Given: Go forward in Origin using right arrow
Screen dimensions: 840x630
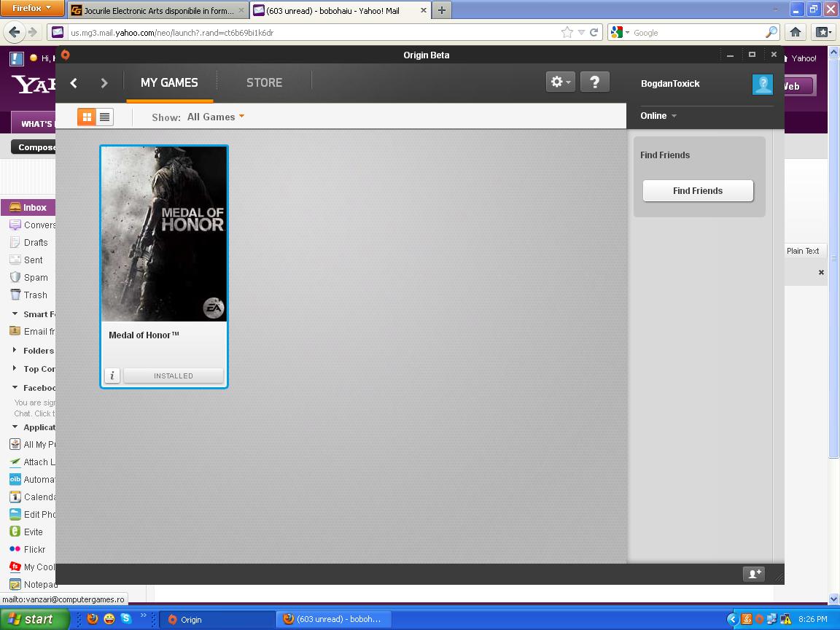Looking at the screenshot, I should coord(104,83).
